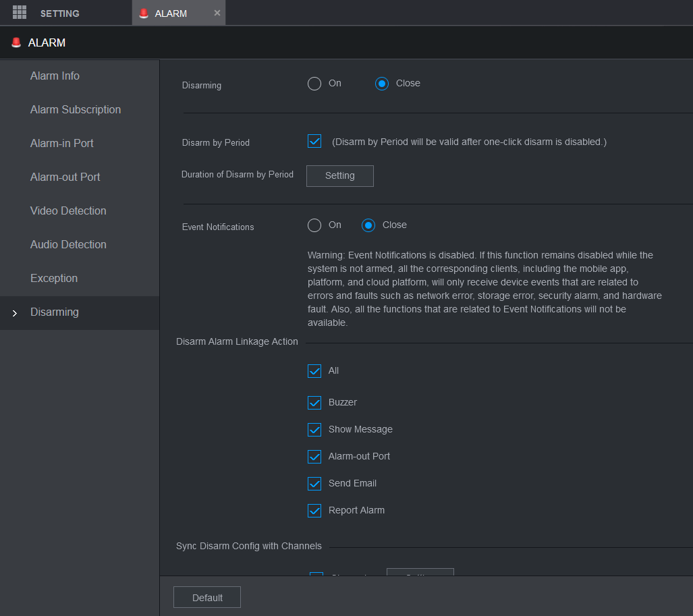Screen dimensions: 693x616
Task: Uncheck the Send Email option
Action: 314,484
